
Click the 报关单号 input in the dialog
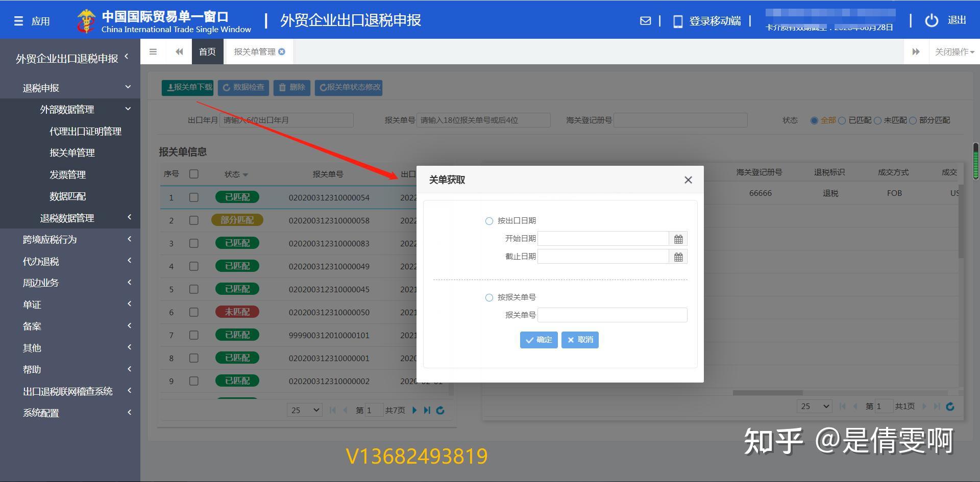click(x=612, y=315)
